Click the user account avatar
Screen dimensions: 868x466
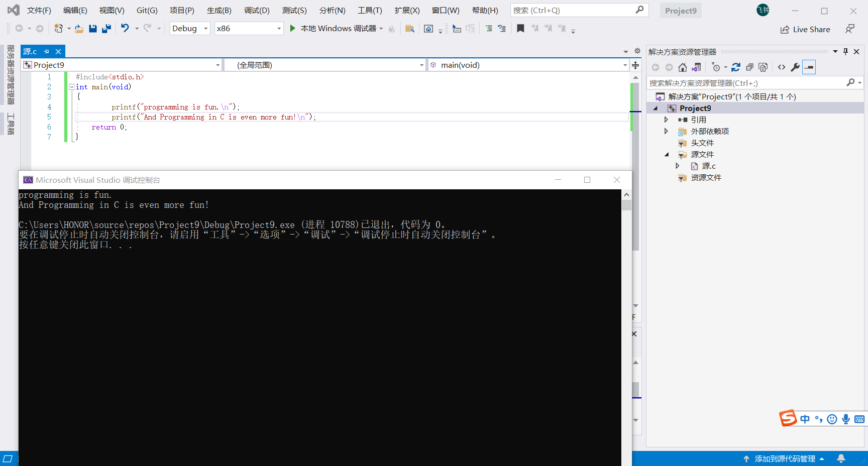pyautogui.click(x=763, y=10)
